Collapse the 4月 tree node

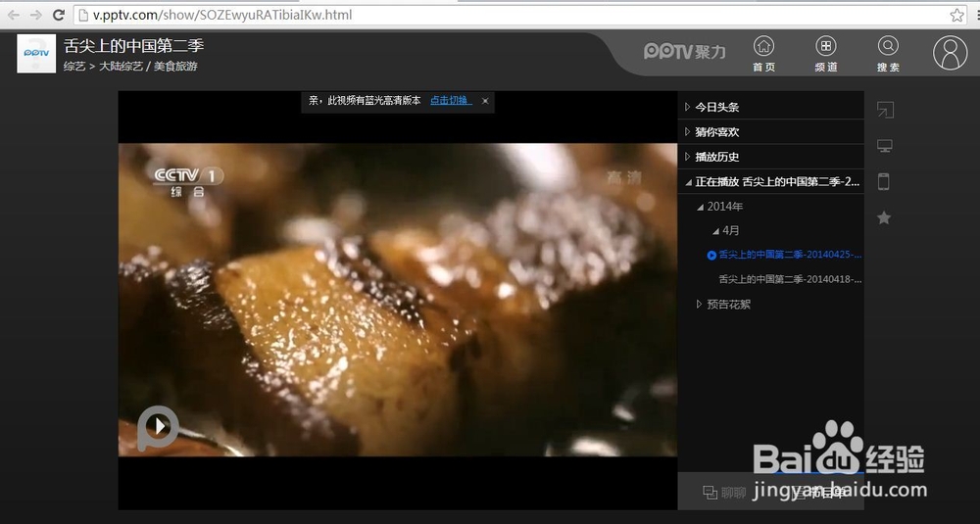(x=715, y=231)
